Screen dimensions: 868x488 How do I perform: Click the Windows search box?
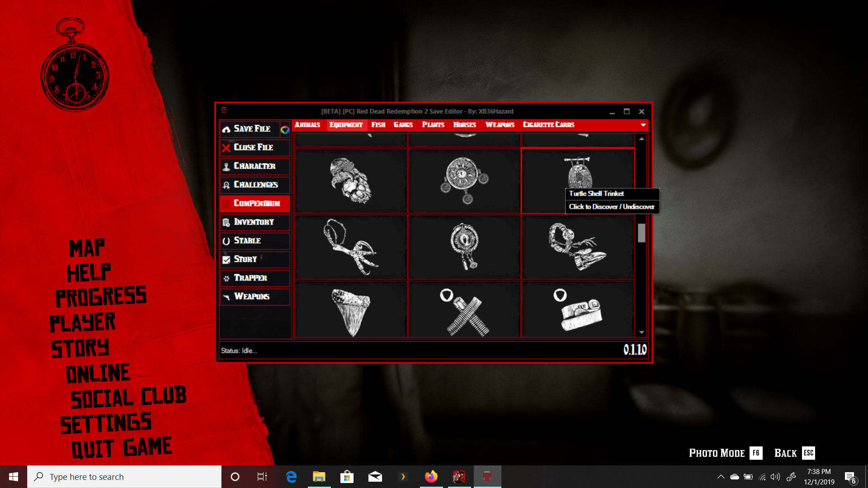(x=124, y=477)
